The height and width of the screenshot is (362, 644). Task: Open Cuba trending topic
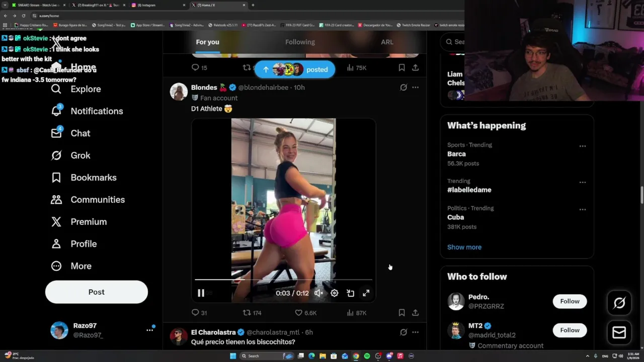455,217
